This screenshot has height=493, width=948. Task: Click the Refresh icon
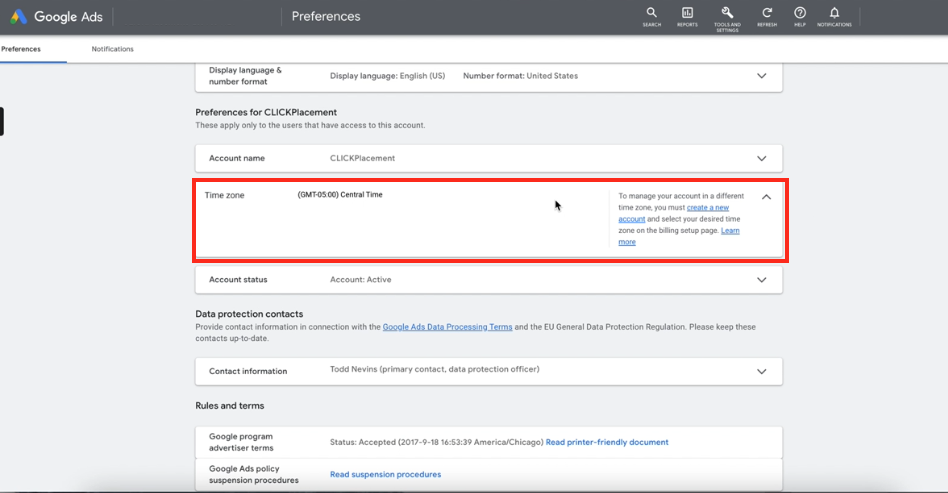tap(767, 14)
